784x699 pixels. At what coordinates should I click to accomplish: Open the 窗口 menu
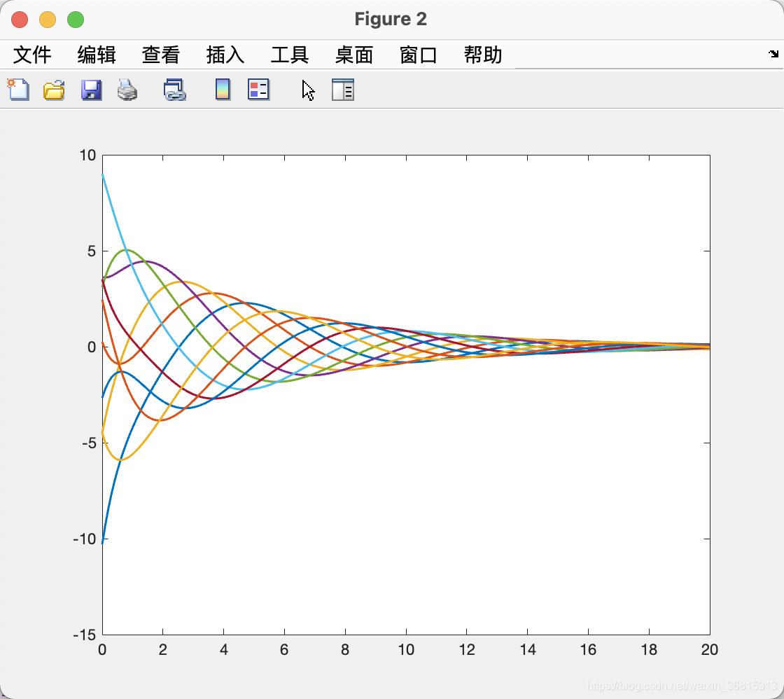[x=418, y=55]
